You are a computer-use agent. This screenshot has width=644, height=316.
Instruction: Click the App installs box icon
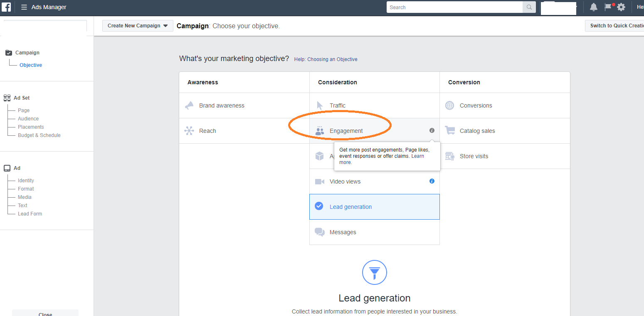click(319, 156)
